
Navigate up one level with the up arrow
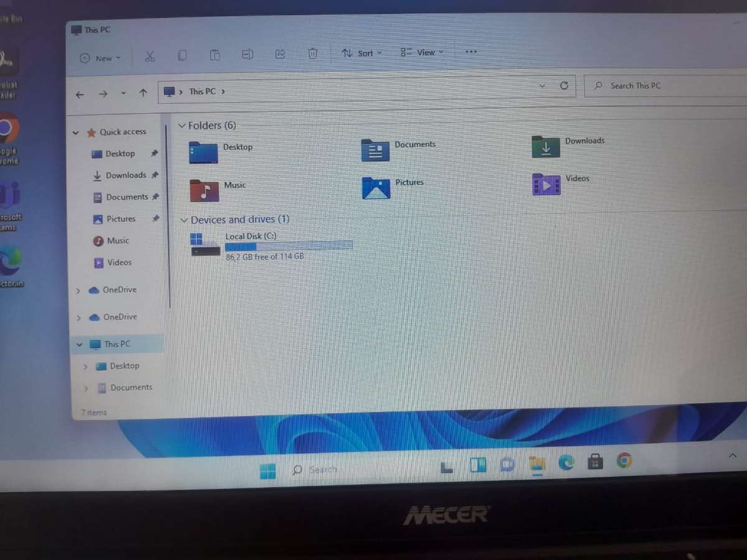pyautogui.click(x=143, y=92)
